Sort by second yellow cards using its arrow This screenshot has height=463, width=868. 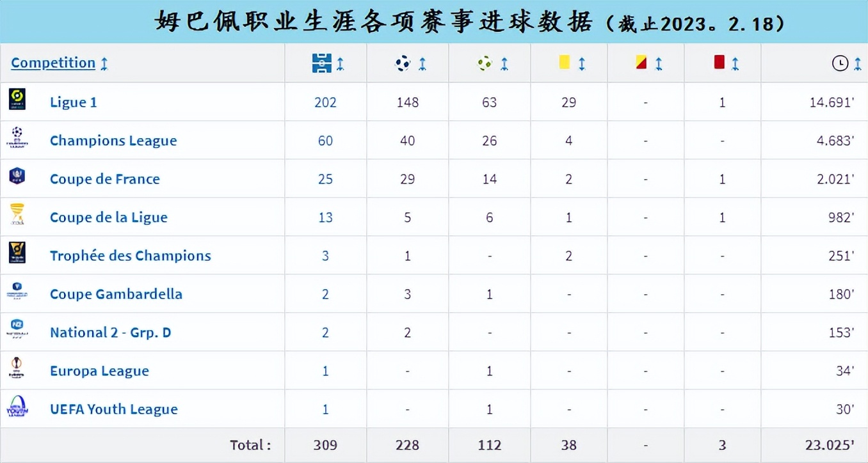[659, 63]
